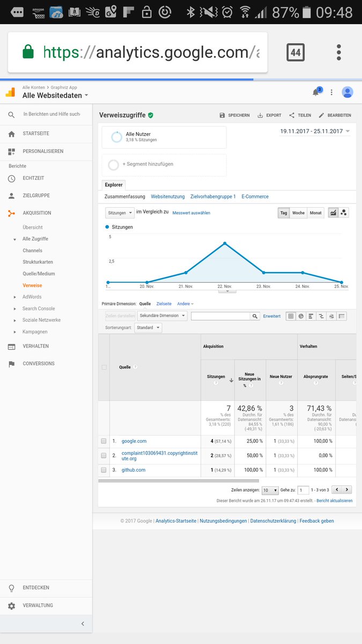The width and height of the screenshot is (362, 644).
Task: Click the green verified shield beside Verweiszugriffe
Action: tap(151, 115)
